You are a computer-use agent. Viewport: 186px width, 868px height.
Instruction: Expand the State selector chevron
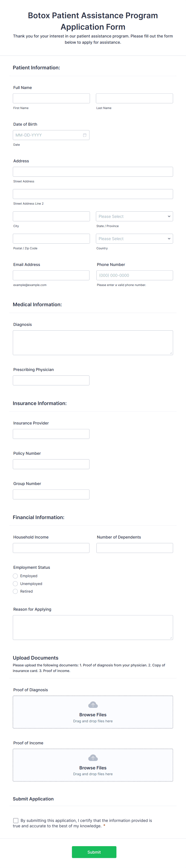click(x=169, y=216)
